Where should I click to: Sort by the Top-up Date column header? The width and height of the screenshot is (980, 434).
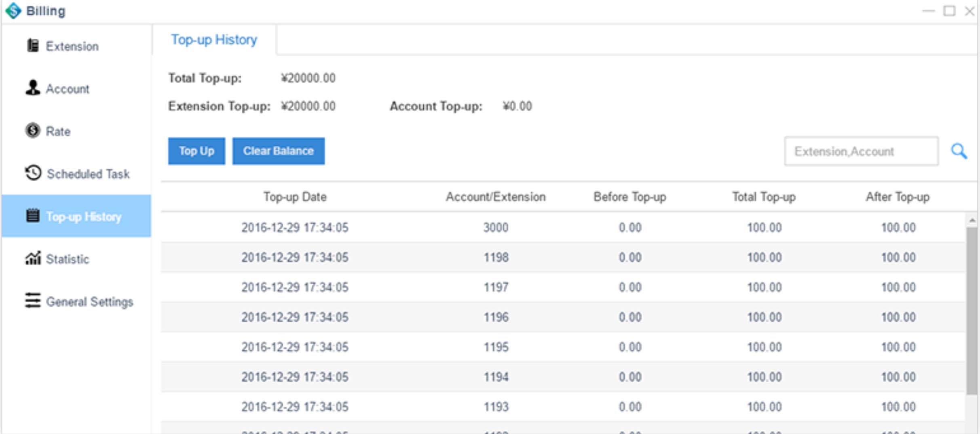(x=295, y=197)
